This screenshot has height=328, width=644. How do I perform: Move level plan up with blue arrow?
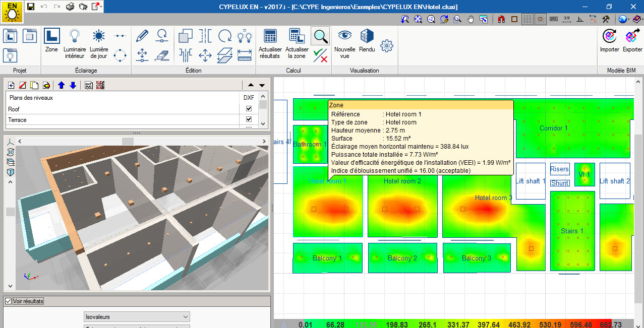click(61, 85)
